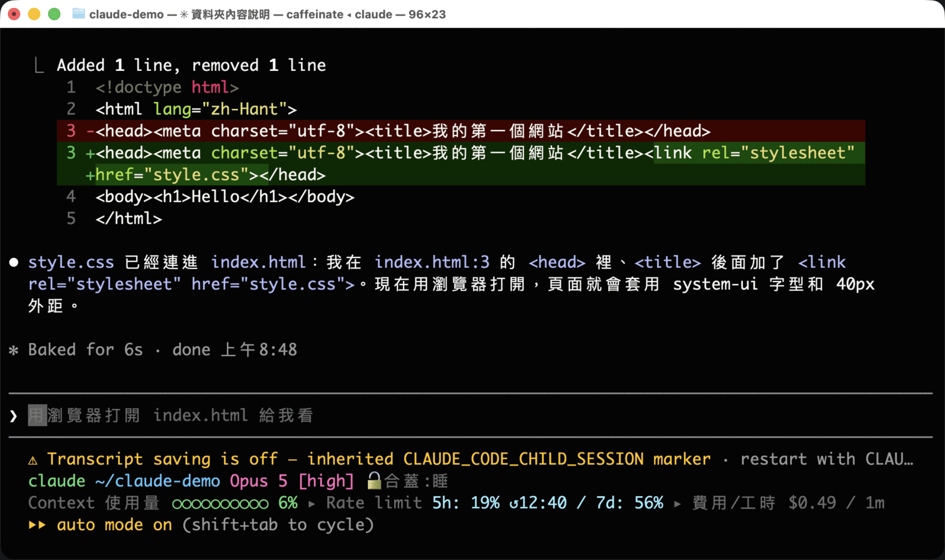Click the '<html lang="zh-Hant">' line
The image size is (945, 560).
point(196,109)
